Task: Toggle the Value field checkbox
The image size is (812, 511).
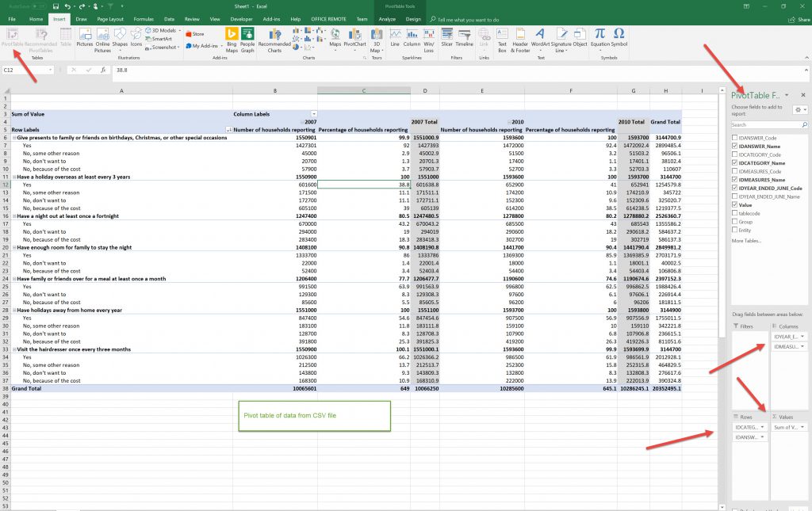Action: 734,204
